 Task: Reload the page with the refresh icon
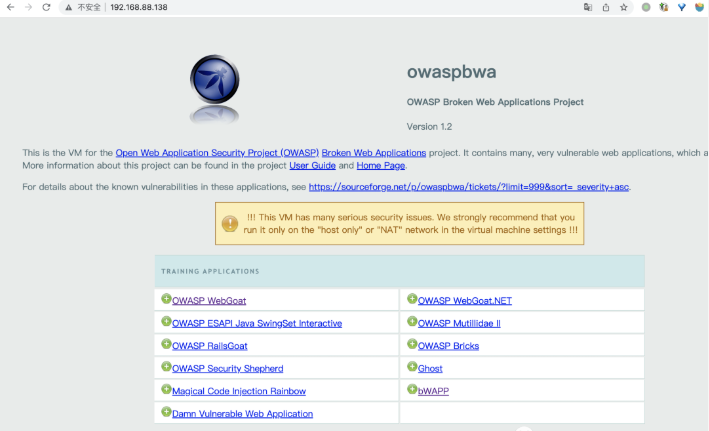pyautogui.click(x=46, y=7)
